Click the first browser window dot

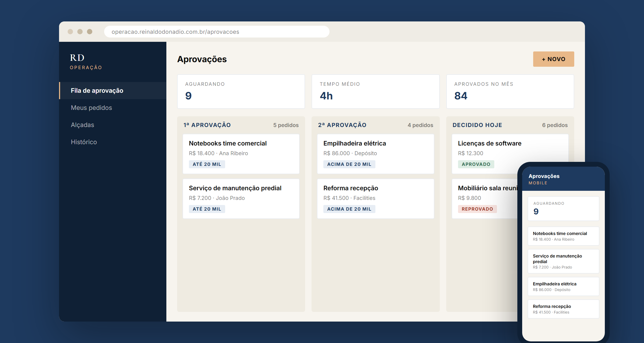pos(70,32)
